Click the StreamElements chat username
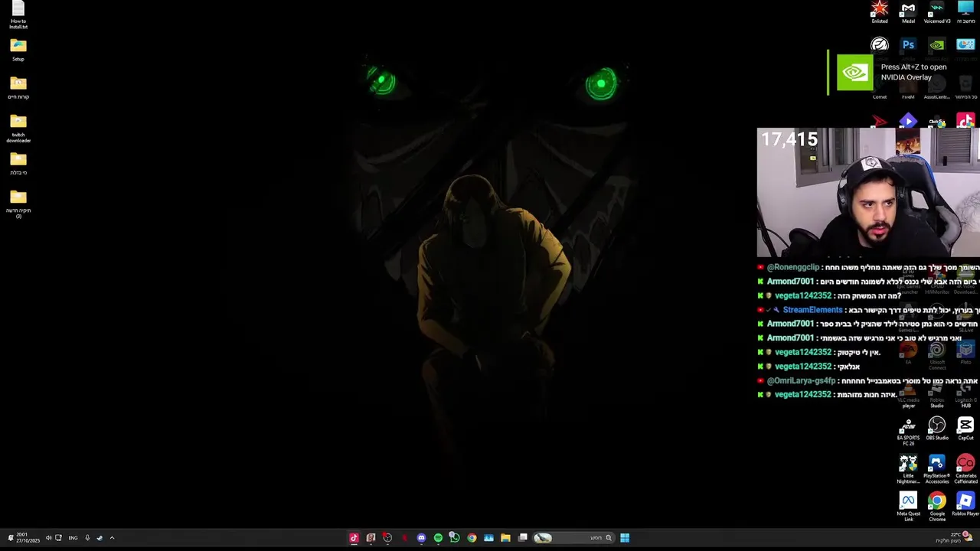The width and height of the screenshot is (980, 551). (x=812, y=310)
